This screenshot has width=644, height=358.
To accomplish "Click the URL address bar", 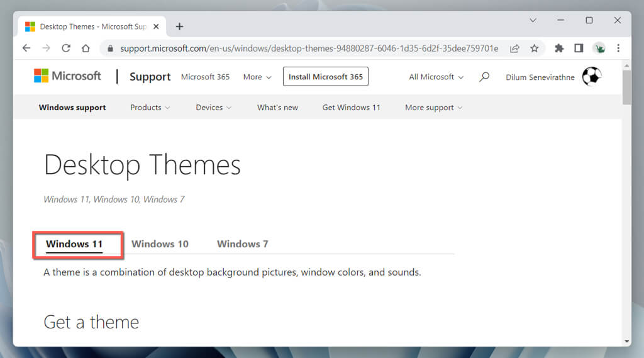I will tap(302, 48).
